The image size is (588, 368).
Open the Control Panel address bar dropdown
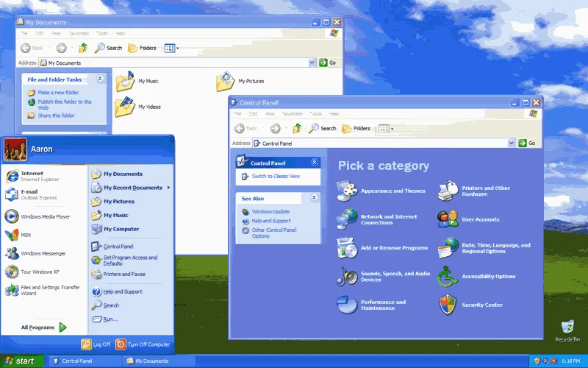pyautogui.click(x=512, y=143)
